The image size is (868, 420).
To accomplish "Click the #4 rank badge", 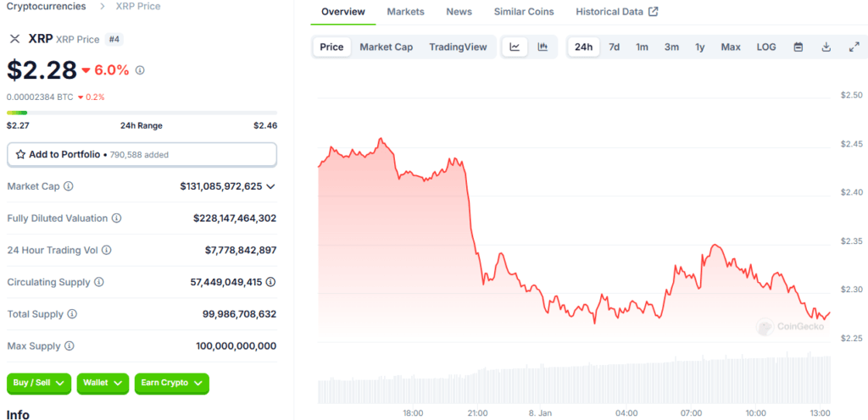I will tap(115, 39).
